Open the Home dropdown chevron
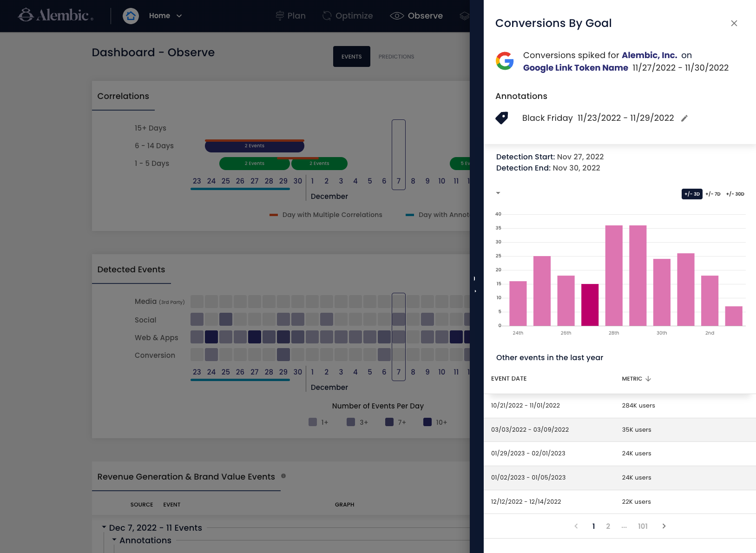Screen dimensions: 756x553 179,16
